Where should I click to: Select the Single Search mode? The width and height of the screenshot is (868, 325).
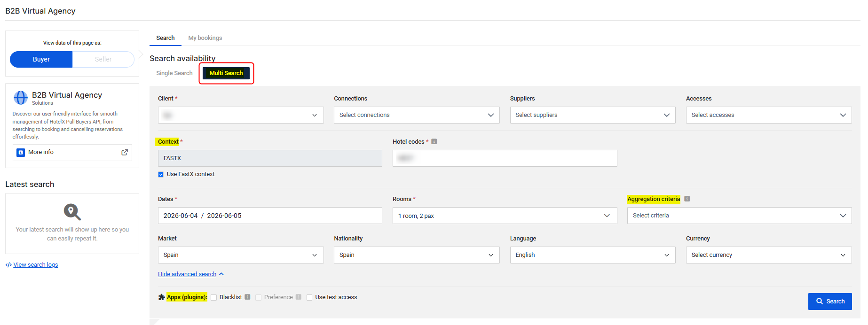(174, 73)
